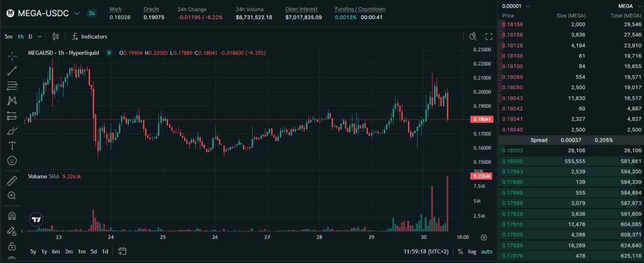The width and height of the screenshot is (644, 263).
Task: Click the Spread 0.00037 row
Action: coord(571,140)
